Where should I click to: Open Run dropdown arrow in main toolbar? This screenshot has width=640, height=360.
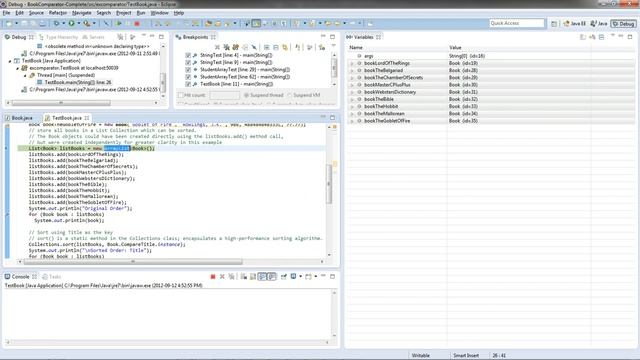point(79,24)
